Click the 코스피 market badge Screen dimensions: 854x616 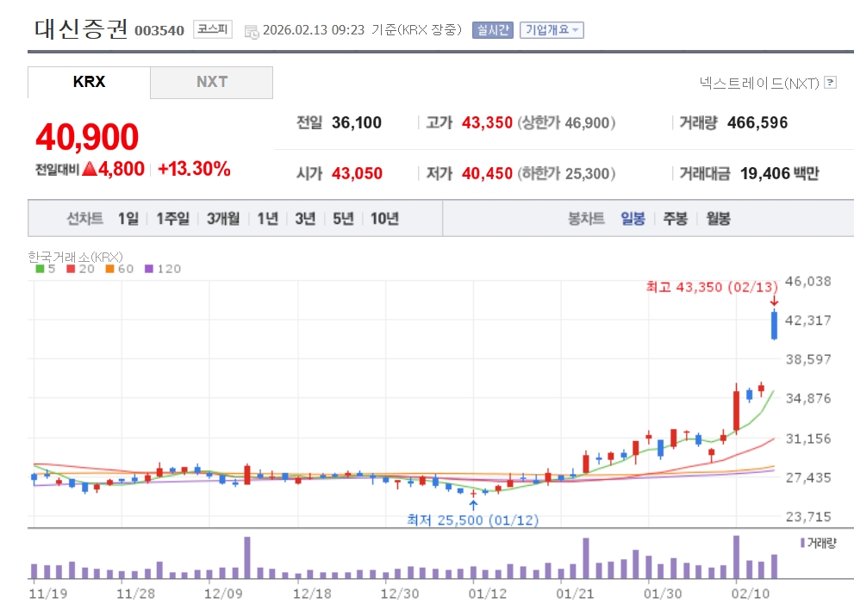tap(212, 29)
